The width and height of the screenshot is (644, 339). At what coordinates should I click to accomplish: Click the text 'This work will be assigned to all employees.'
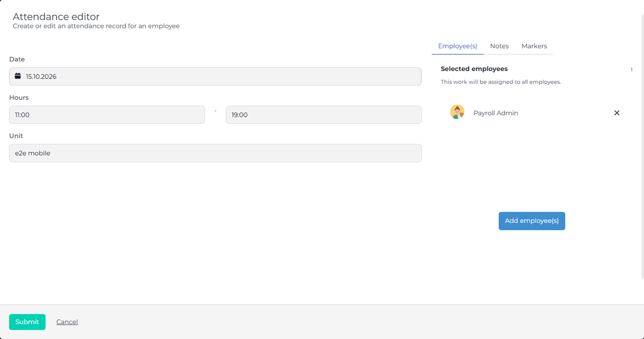point(501,82)
